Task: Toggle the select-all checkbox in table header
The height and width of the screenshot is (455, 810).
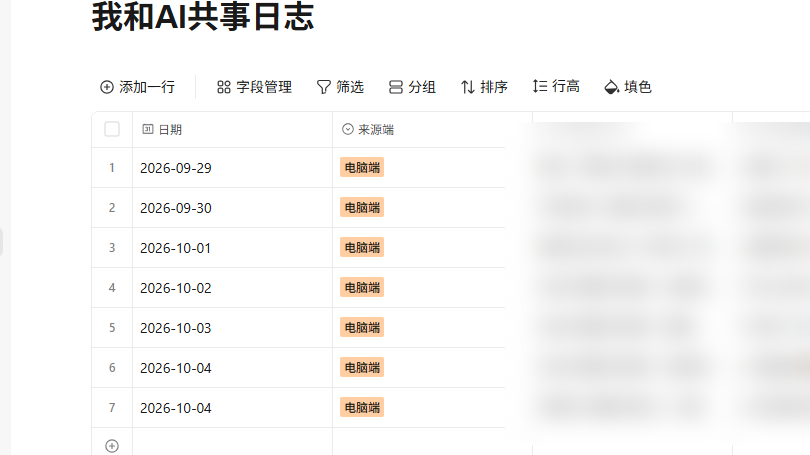Action: (112, 129)
